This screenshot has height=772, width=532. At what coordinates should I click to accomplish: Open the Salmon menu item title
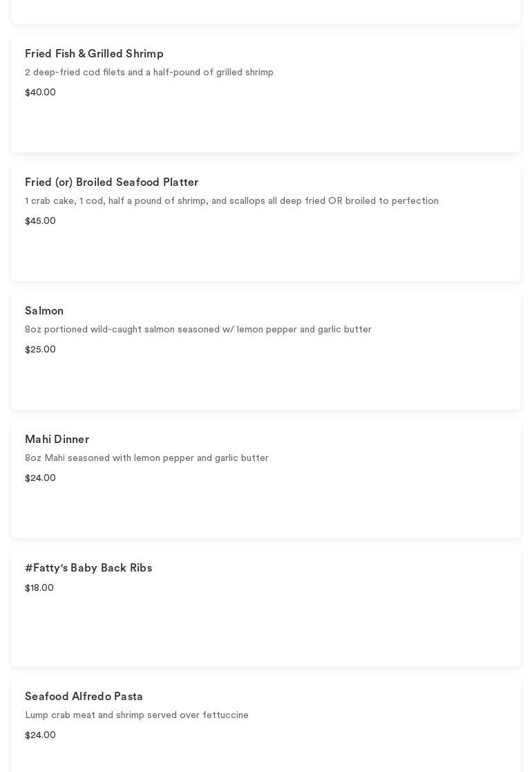(x=44, y=311)
